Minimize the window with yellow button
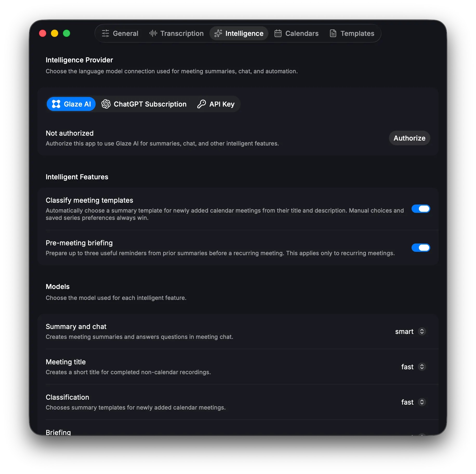Image resolution: width=476 pixels, height=474 pixels. point(55,33)
